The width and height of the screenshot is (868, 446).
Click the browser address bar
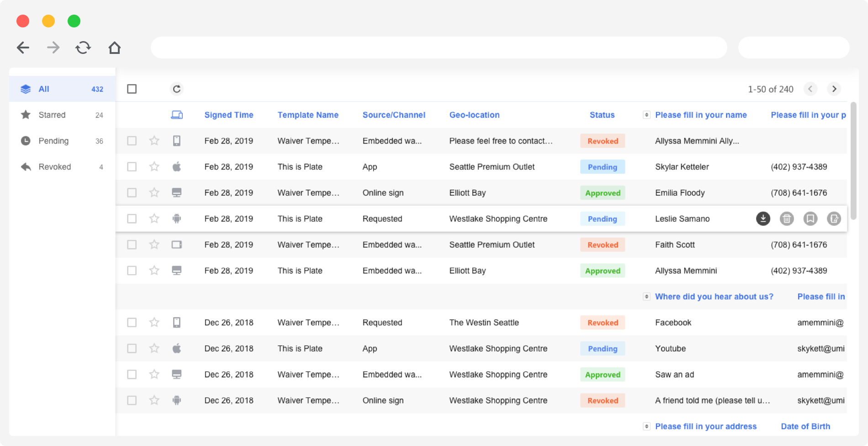439,47
